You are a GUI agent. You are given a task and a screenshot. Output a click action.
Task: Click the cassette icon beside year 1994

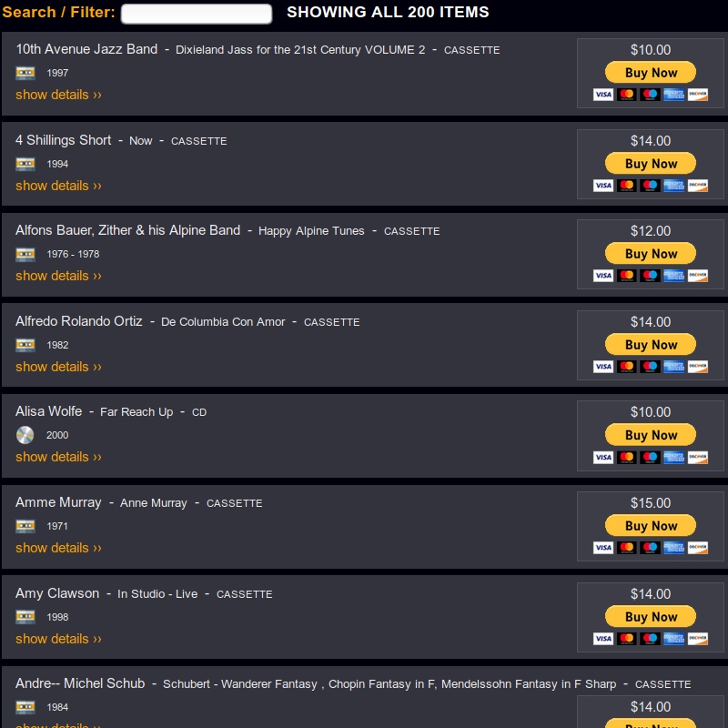point(25,164)
